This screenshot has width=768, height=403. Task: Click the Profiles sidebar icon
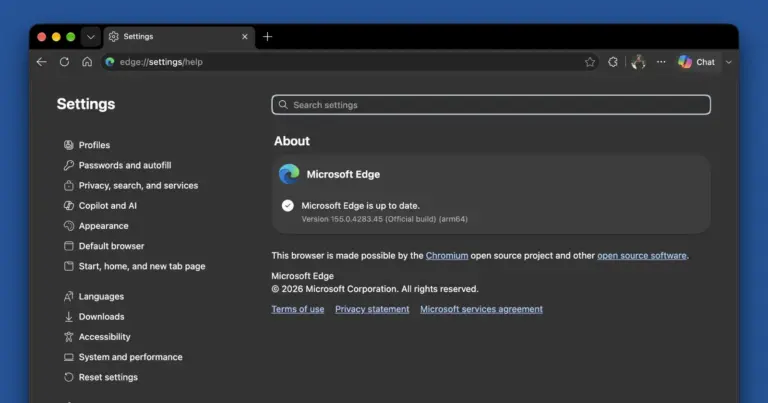pyautogui.click(x=69, y=145)
